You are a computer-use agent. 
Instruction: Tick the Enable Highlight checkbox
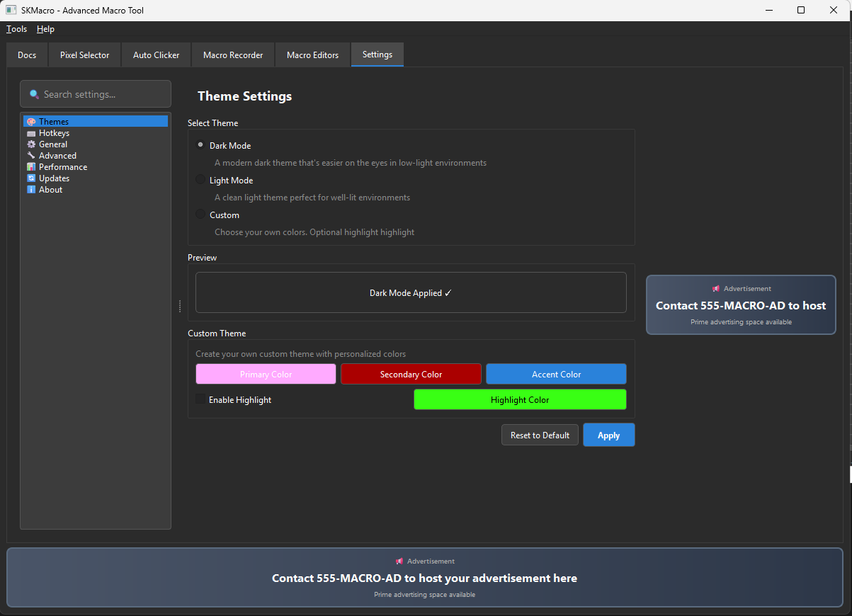tap(200, 399)
